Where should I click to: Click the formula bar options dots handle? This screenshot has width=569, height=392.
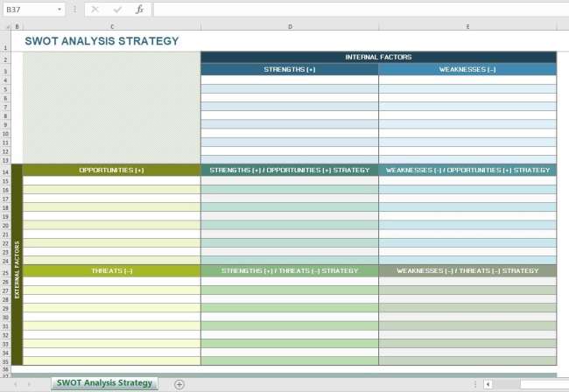tap(74, 10)
